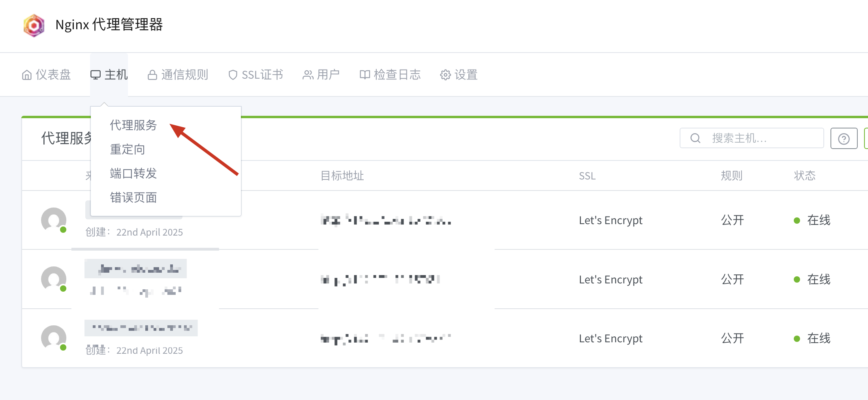Choose 端口转发 in the dropdown
Viewport: 868px width, 400px height.
click(133, 174)
